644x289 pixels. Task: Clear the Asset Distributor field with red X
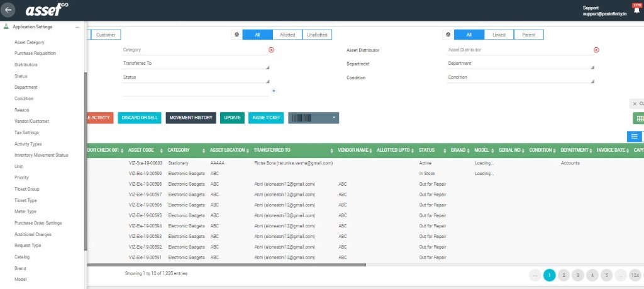596,50
